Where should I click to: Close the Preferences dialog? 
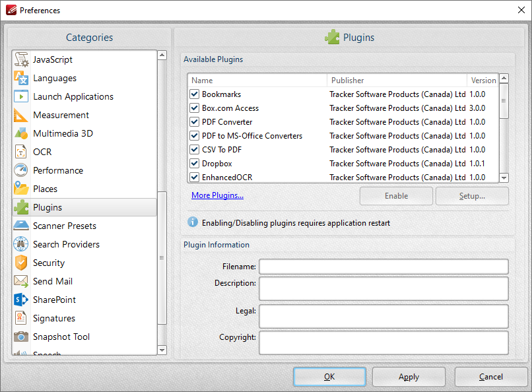521,10
